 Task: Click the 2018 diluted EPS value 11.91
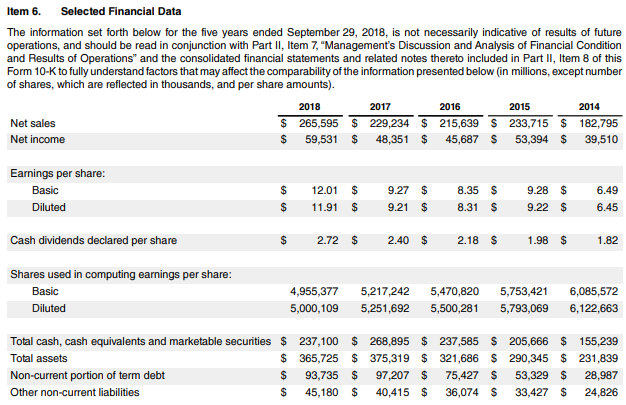tap(329, 207)
